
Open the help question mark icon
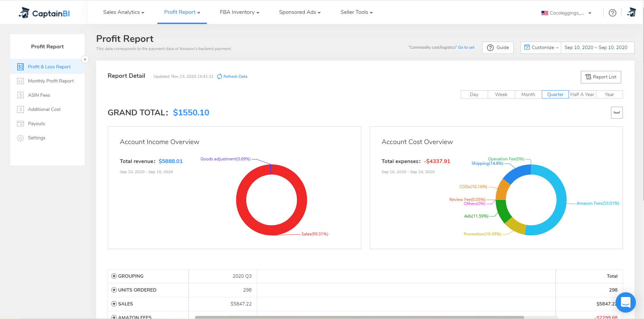click(x=612, y=13)
